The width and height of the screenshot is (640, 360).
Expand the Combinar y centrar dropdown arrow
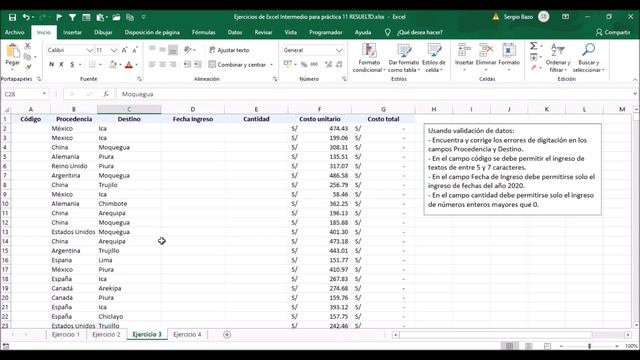[271, 64]
